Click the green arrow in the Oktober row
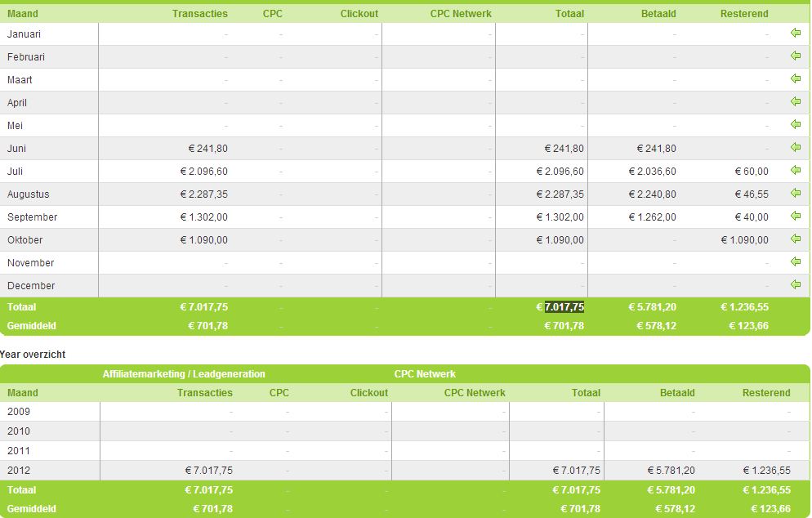 click(x=796, y=239)
